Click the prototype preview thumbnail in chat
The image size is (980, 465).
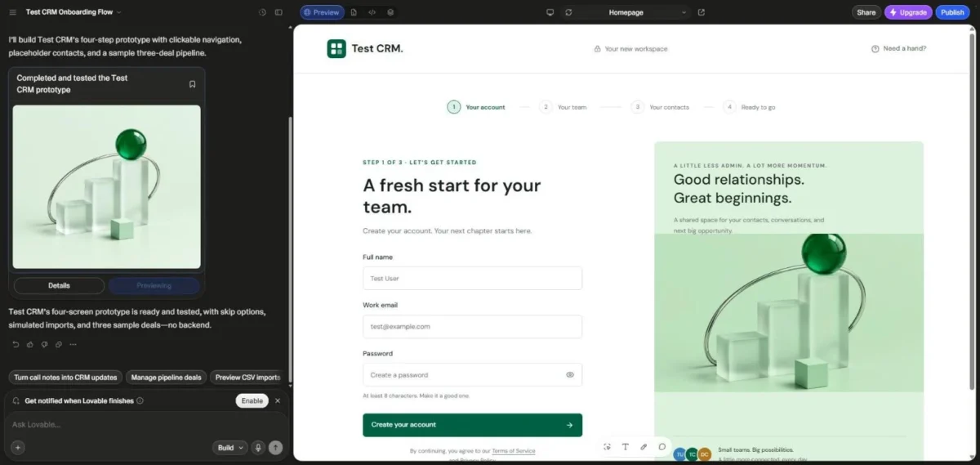click(x=106, y=186)
